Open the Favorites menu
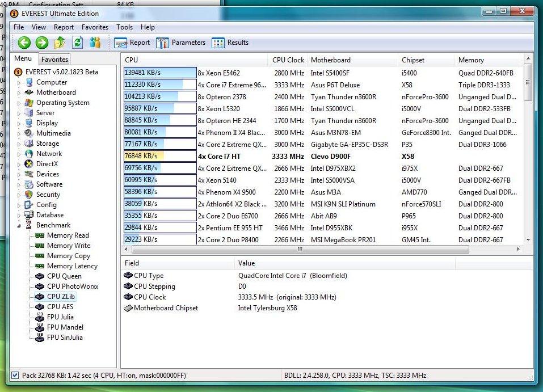Image resolution: width=543 pixels, height=392 pixels. pos(95,27)
